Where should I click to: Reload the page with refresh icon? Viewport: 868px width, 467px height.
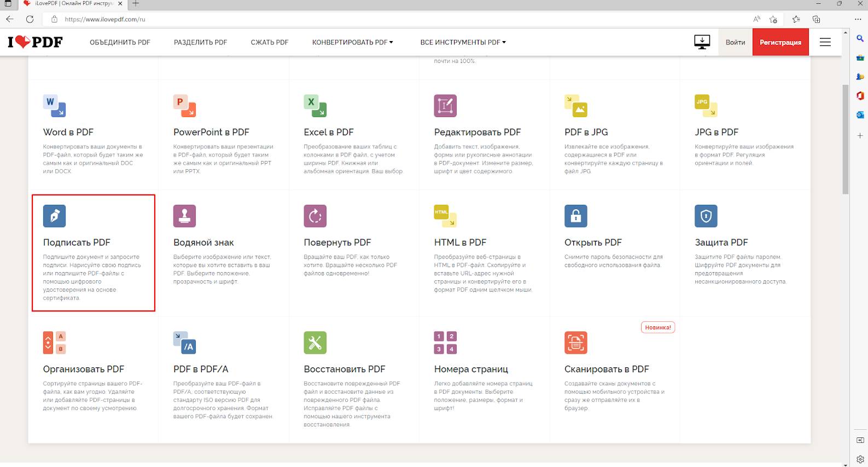(30, 19)
